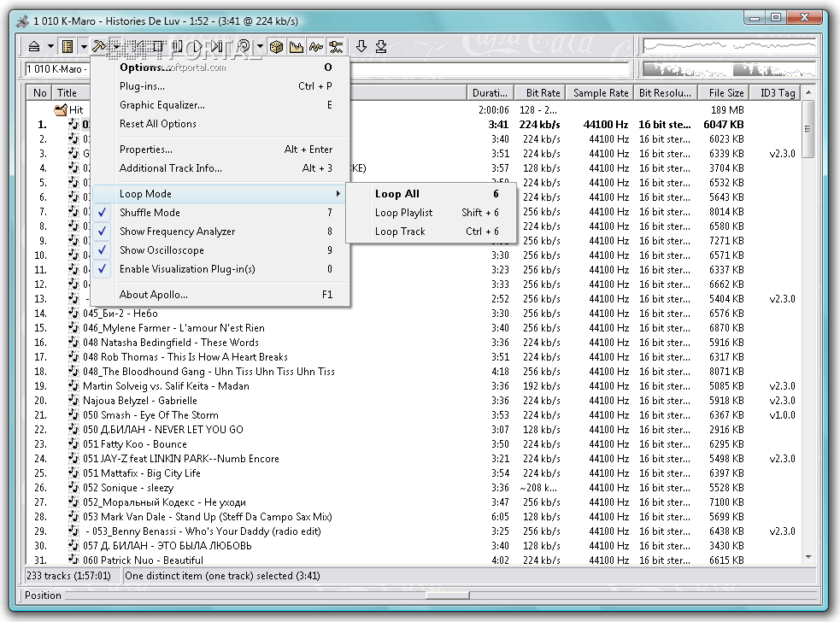Click note icon beside Fatty Koo Bounce
This screenshot has width=840, height=622.
click(73, 444)
